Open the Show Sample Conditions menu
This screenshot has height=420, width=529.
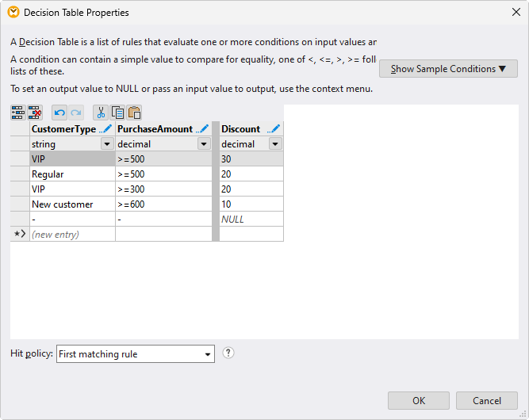tap(448, 69)
